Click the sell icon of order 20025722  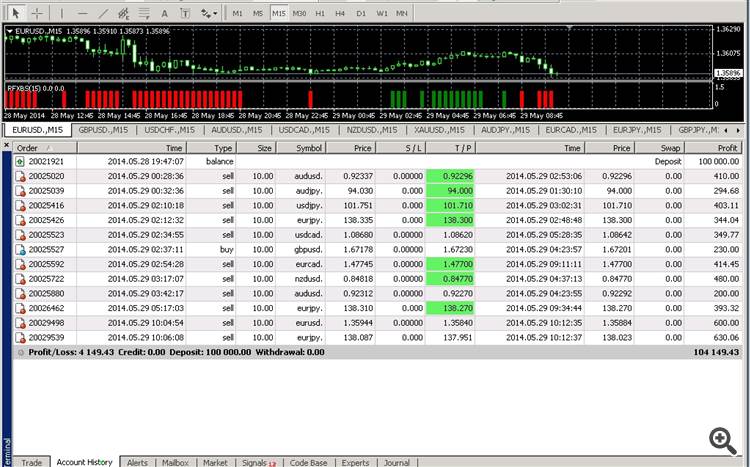pos(20,279)
